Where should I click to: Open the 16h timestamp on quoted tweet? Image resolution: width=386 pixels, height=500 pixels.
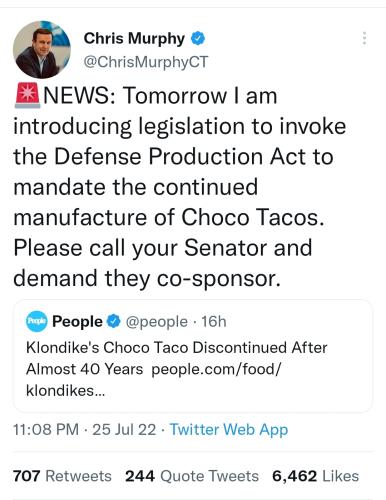pyautogui.click(x=214, y=321)
